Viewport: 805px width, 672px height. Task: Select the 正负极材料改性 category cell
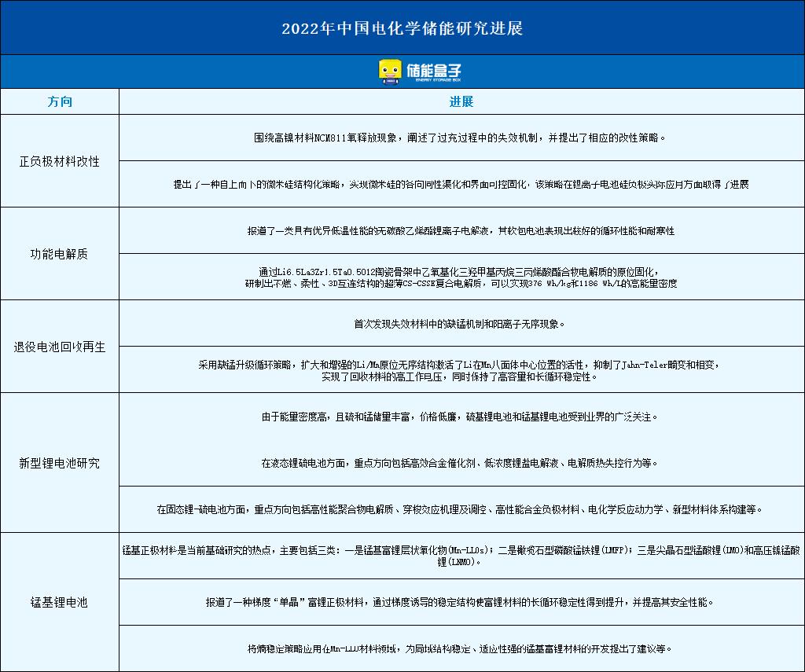[60, 161]
